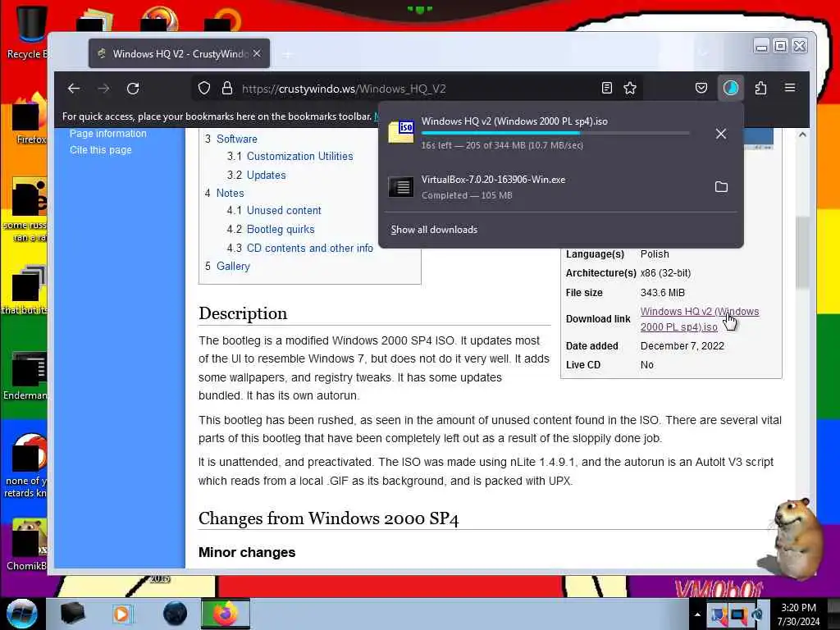Image resolution: width=840 pixels, height=630 pixels.
Task: Jump to Updates section in contents
Action: tap(267, 176)
